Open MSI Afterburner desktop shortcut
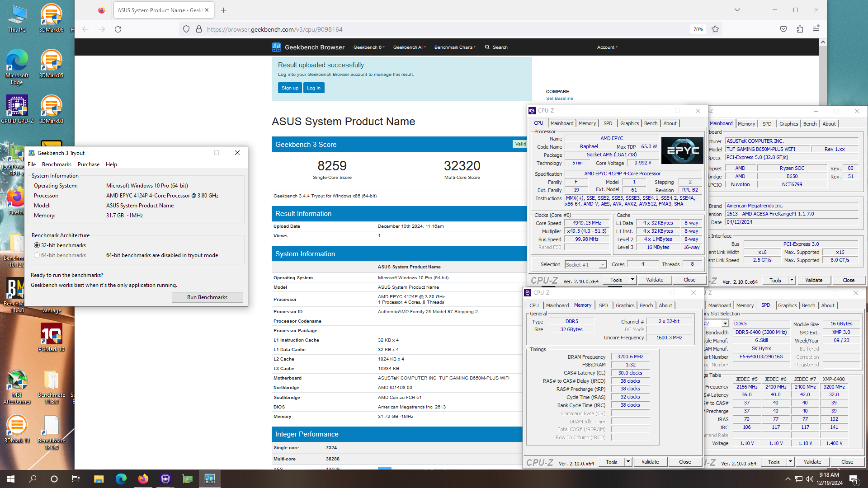This screenshot has height=488, width=868. [x=17, y=386]
